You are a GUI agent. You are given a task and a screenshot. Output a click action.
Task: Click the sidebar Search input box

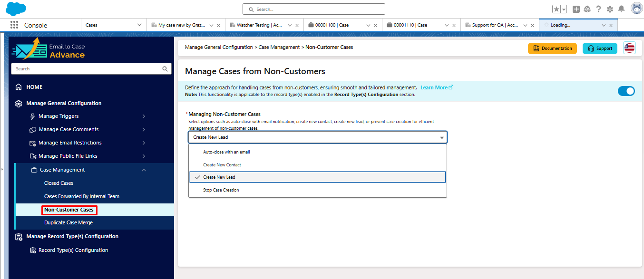[x=90, y=69]
